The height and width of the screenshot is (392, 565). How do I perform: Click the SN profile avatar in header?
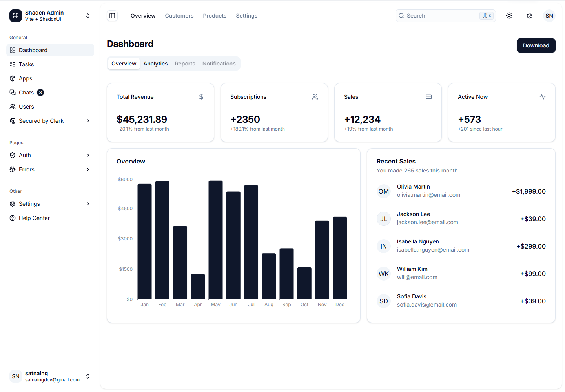(x=549, y=16)
